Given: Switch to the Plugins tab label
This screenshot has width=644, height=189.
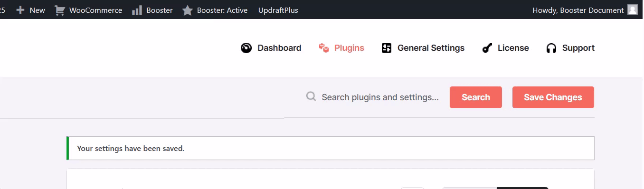Looking at the screenshot, I should point(350,48).
